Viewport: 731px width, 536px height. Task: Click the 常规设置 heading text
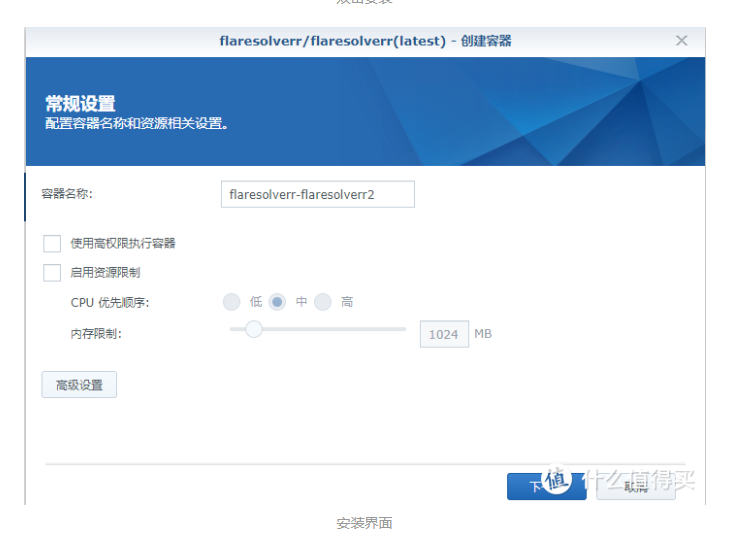point(80,103)
